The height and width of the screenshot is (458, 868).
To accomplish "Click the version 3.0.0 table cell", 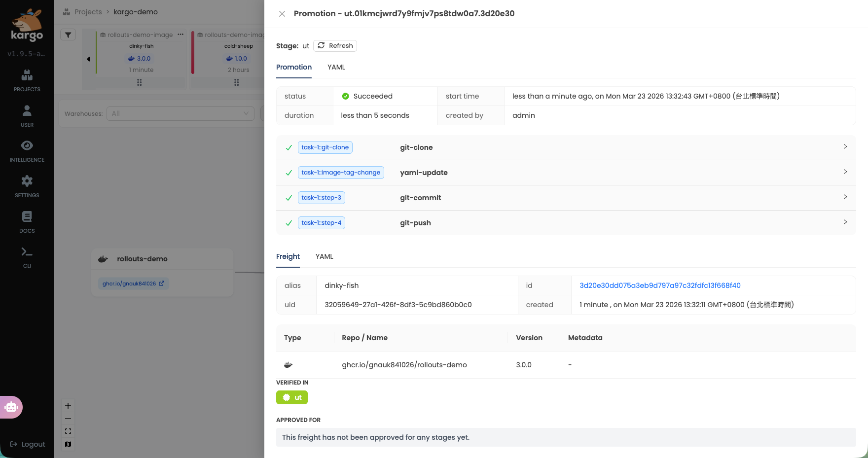I will click(x=524, y=365).
